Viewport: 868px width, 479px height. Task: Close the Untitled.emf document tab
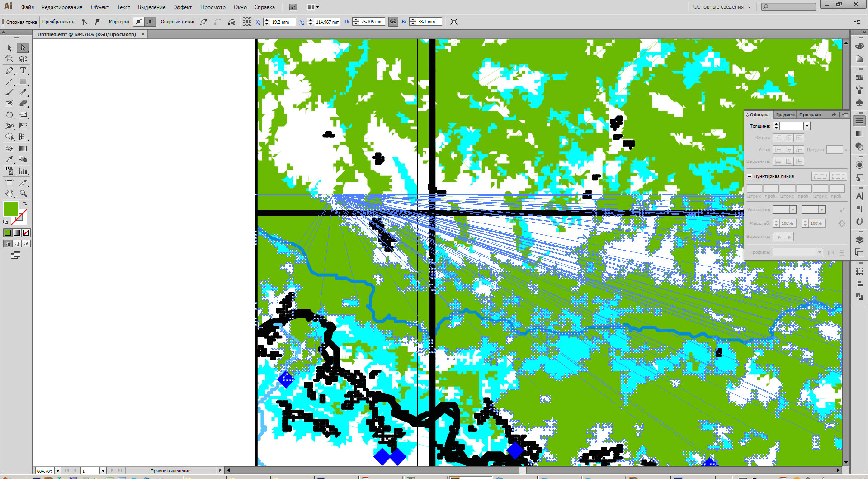click(x=143, y=34)
